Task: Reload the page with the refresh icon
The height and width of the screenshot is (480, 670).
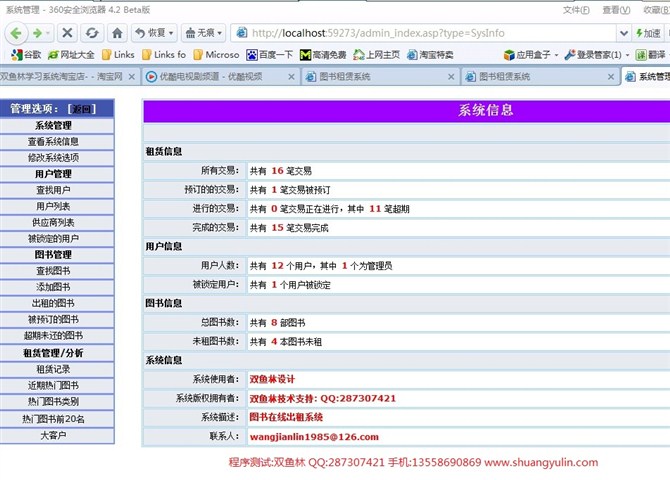Action: coord(92,32)
